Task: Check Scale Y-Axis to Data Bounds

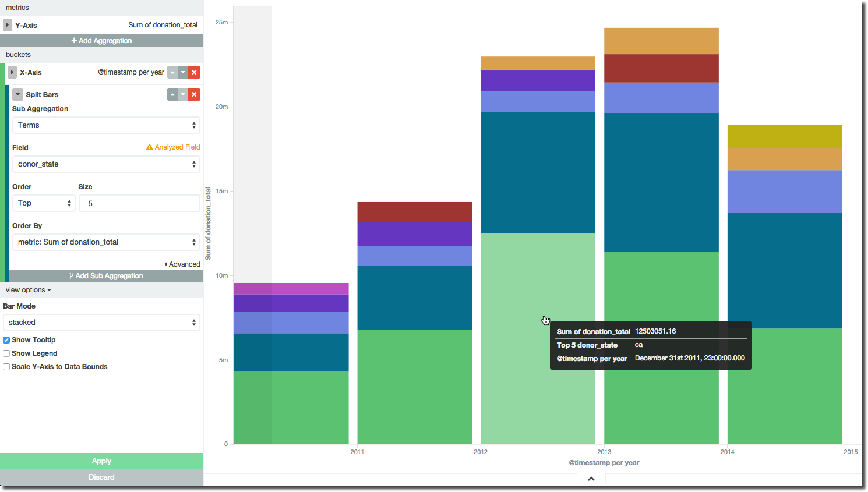Action: [6, 367]
